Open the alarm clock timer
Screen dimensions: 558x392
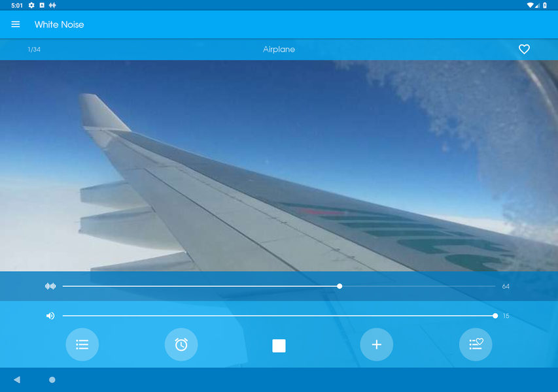pos(181,344)
